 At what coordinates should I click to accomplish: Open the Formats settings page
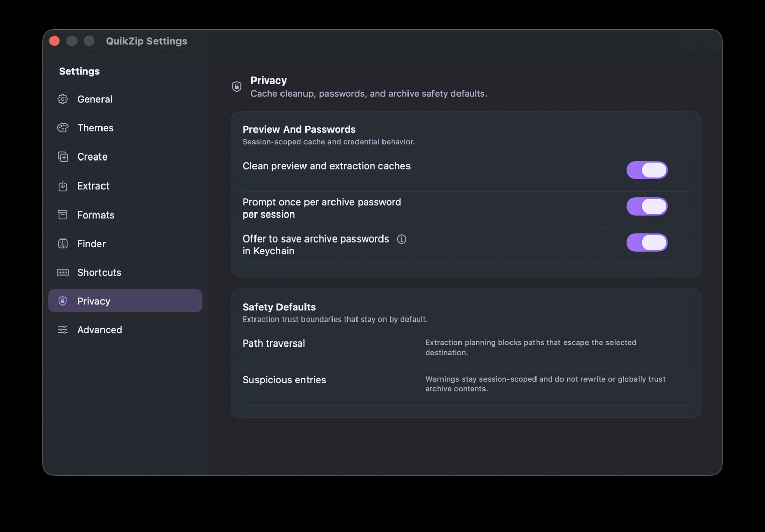pos(125,215)
